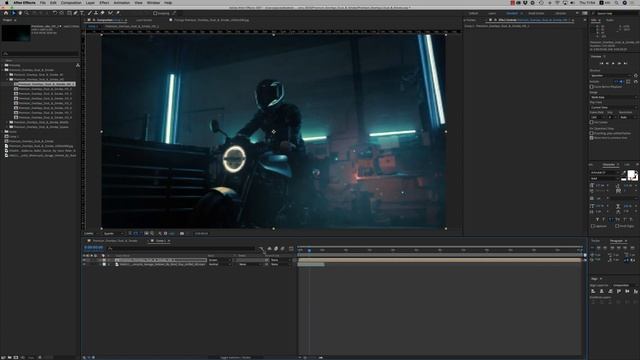Click the New Folder icon in Project footer
Screen dimensions: 640x360
coord(10,357)
